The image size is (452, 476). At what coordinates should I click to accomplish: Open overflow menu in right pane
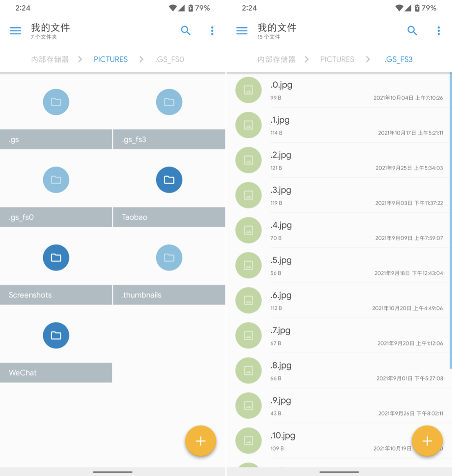tap(439, 31)
